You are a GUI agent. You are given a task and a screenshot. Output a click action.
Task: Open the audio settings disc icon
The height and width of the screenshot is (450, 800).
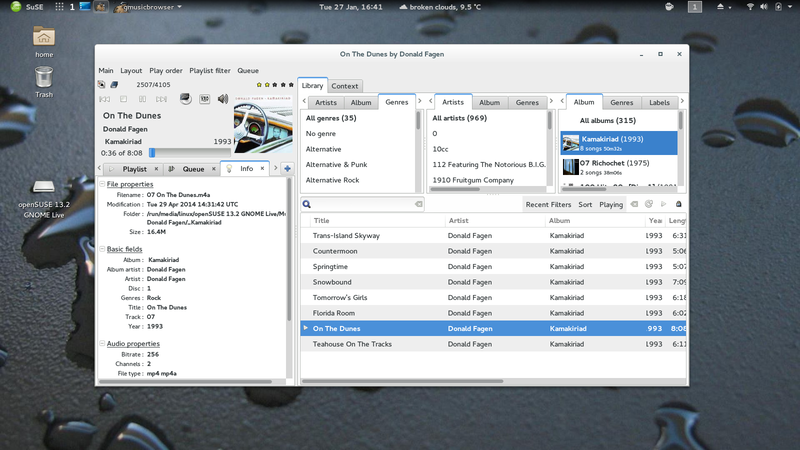186,99
